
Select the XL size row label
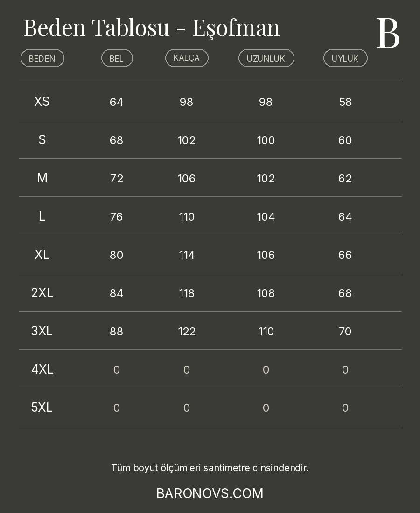pyautogui.click(x=42, y=255)
